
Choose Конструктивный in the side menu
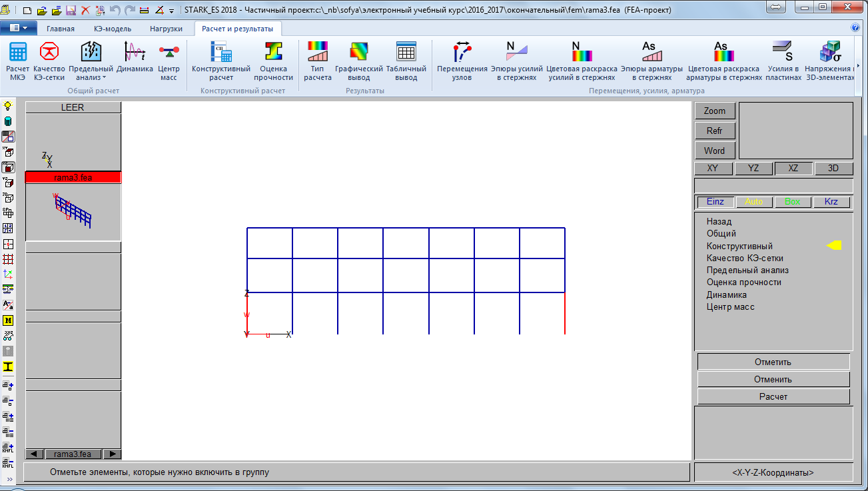point(739,246)
